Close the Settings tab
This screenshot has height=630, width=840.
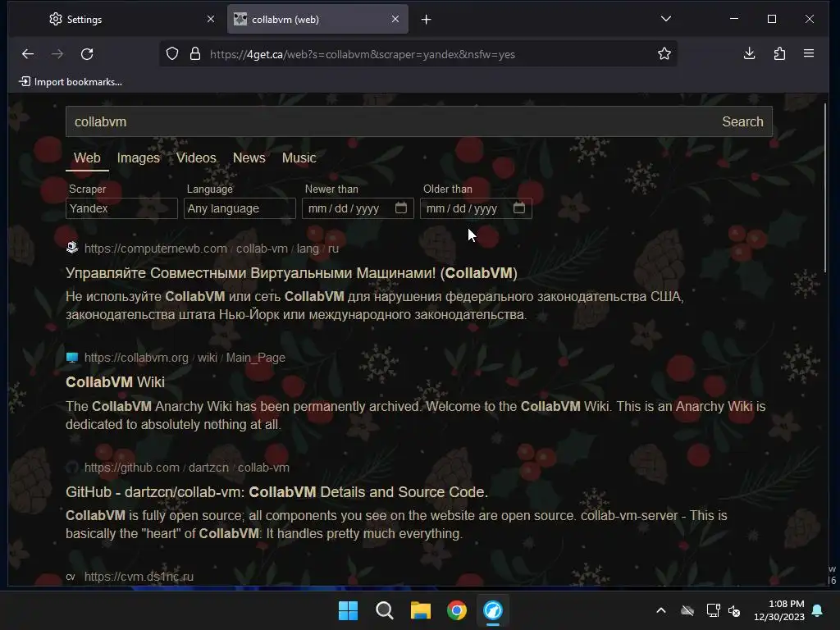211,20
